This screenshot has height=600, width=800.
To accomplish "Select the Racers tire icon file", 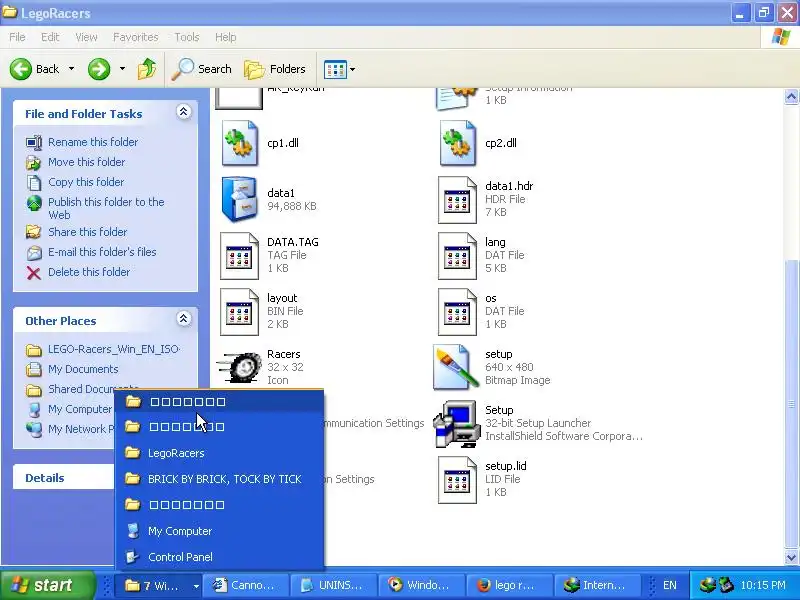I will [239, 367].
